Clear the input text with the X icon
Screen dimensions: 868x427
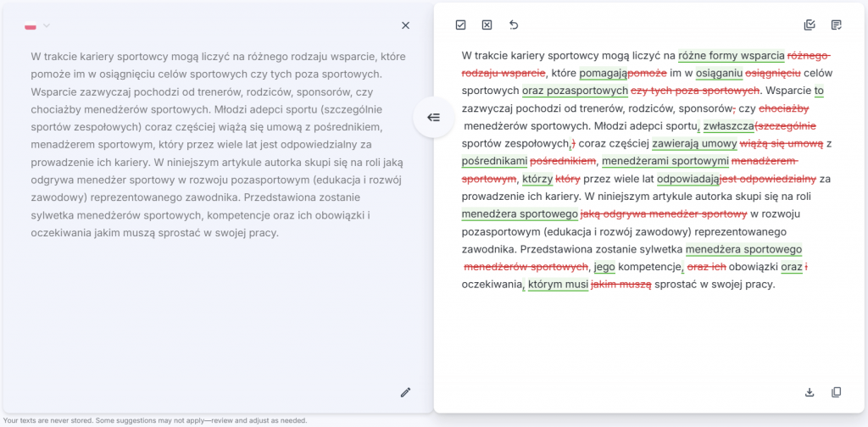click(405, 25)
